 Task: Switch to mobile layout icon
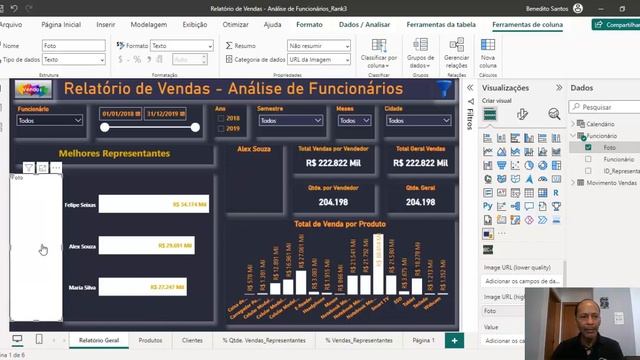(x=39, y=339)
